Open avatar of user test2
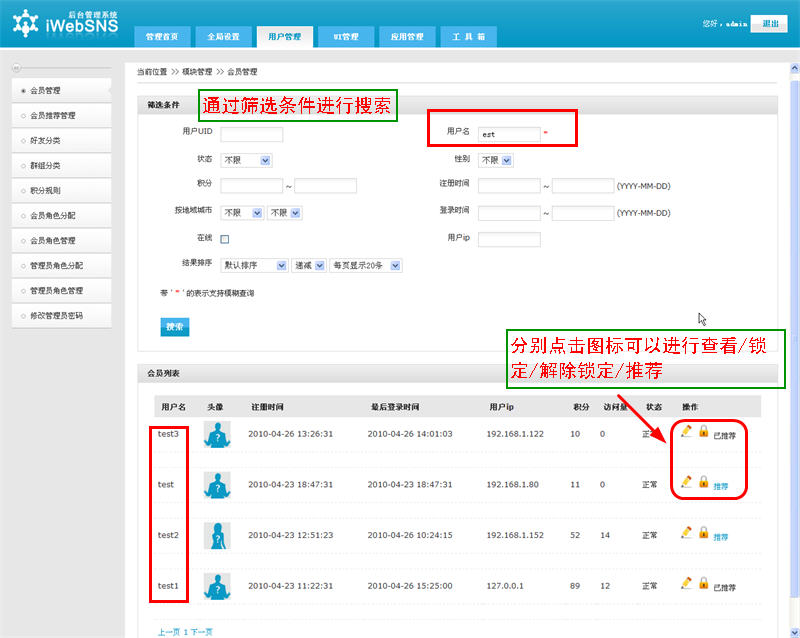Viewport: 800px width, 638px height. pyautogui.click(x=217, y=535)
